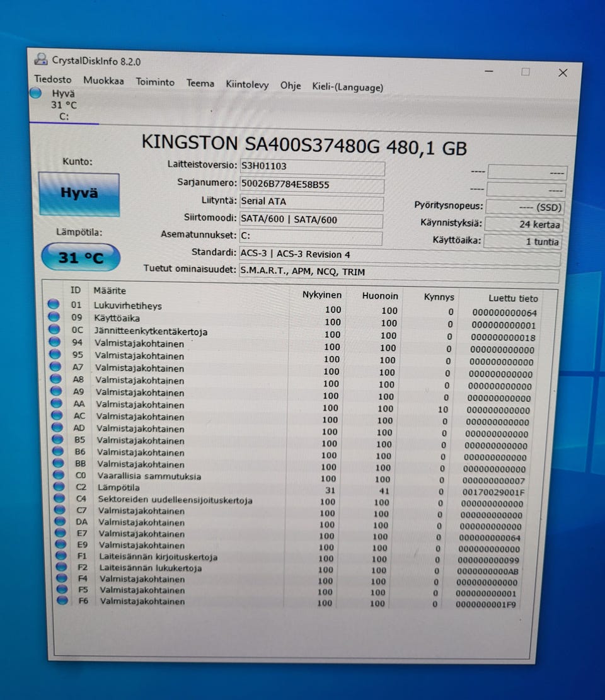Click status icon of attribute 94 row
Viewport: 605px width, 700px height.
(x=55, y=341)
